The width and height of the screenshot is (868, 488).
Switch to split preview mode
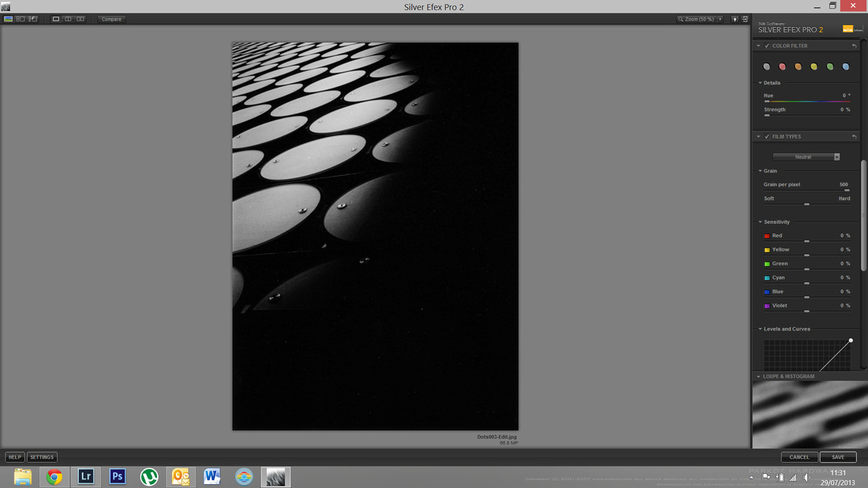[68, 19]
